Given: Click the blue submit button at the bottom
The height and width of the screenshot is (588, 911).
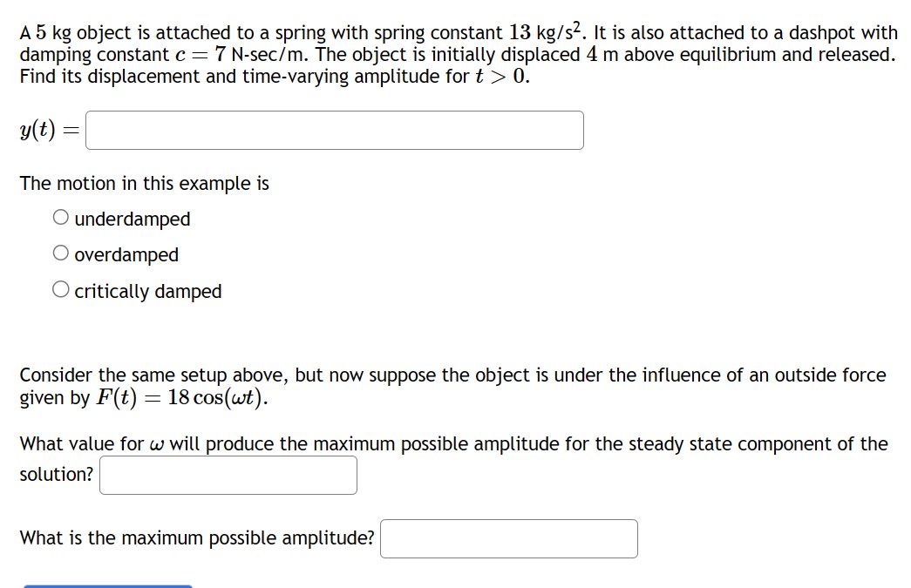Looking at the screenshot, I should 108,585.
